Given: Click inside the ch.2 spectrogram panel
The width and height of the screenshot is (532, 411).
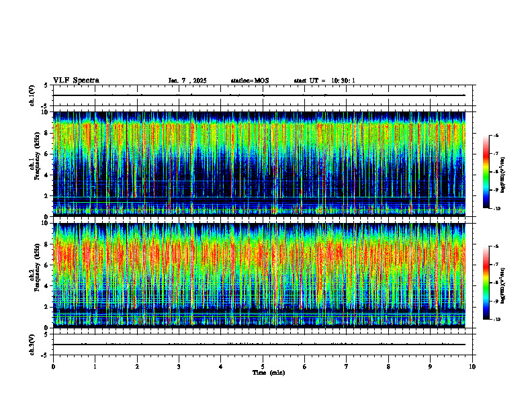Looking at the screenshot, I should click(x=259, y=275).
